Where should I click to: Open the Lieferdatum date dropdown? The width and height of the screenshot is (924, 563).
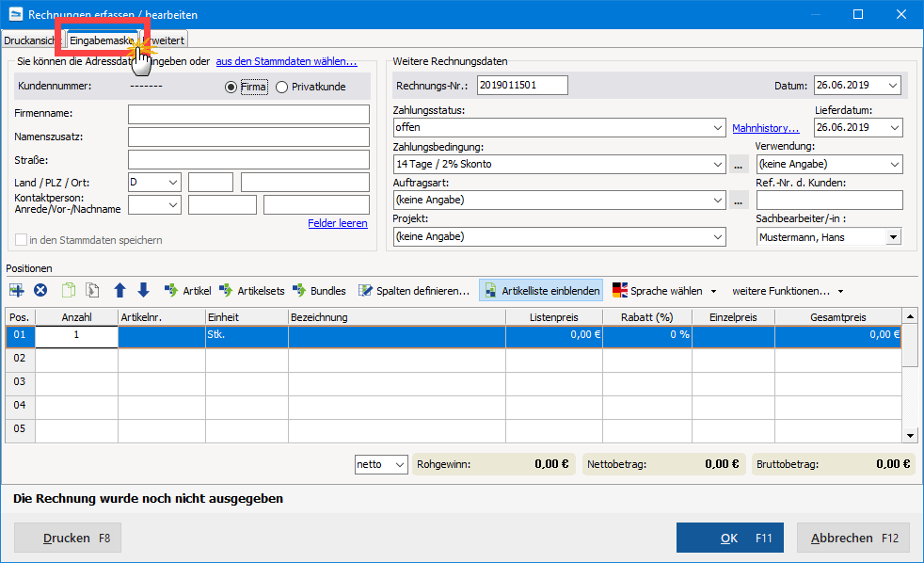[x=895, y=127]
